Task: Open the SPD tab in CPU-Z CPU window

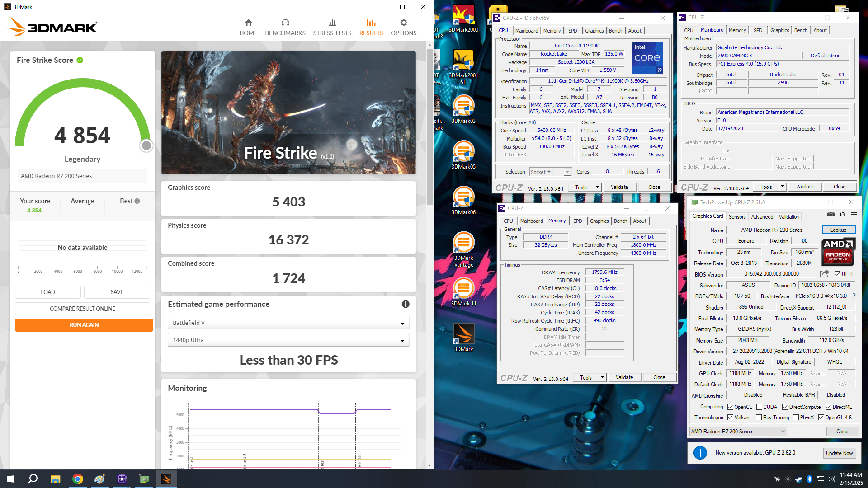Action: (572, 31)
